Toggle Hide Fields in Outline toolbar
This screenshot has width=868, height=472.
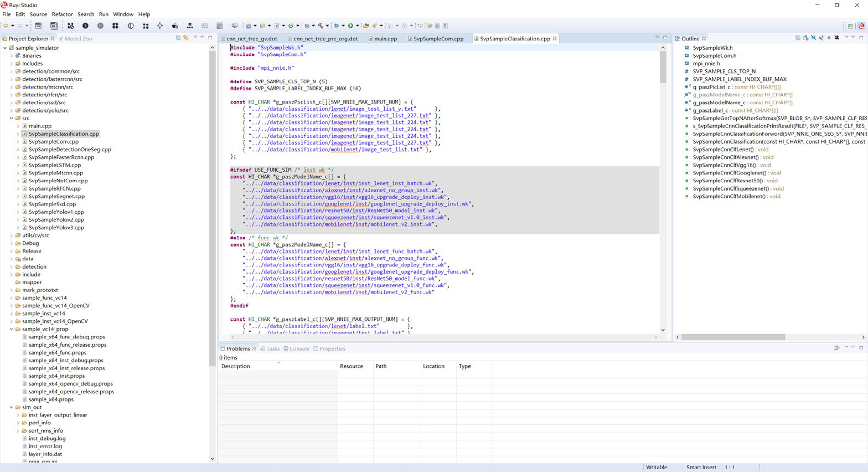(813, 38)
